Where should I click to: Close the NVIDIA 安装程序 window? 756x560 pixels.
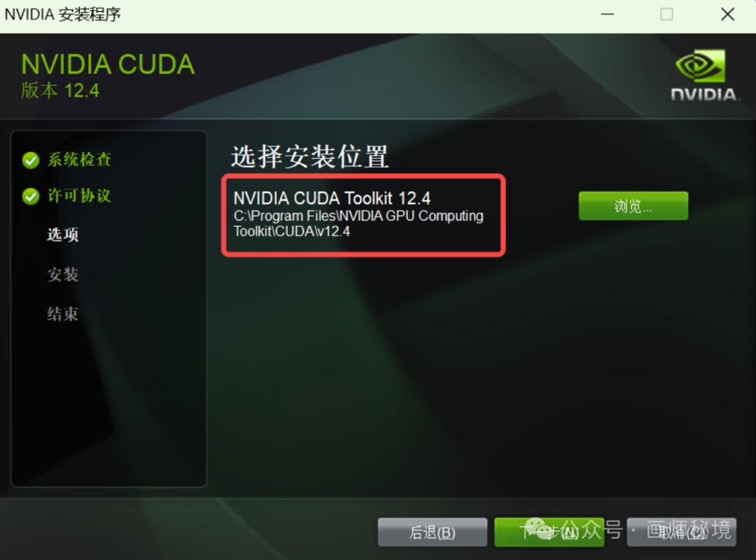point(727,15)
